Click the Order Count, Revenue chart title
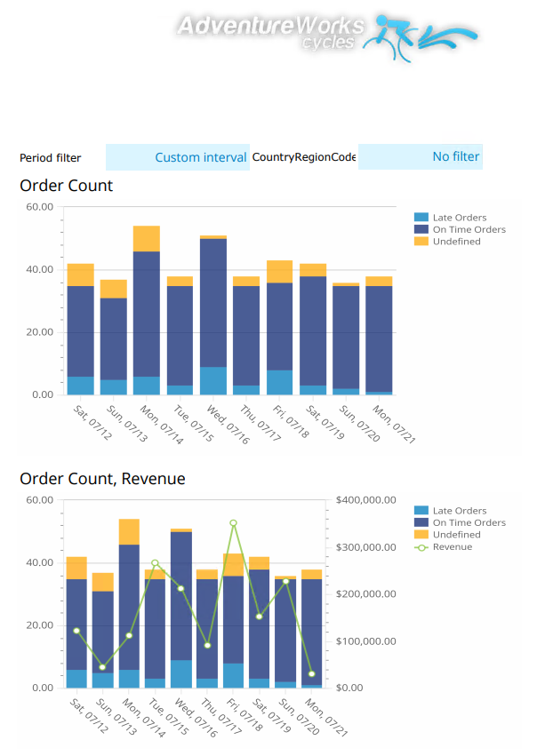Screen dimensions: 553x756 [102, 479]
